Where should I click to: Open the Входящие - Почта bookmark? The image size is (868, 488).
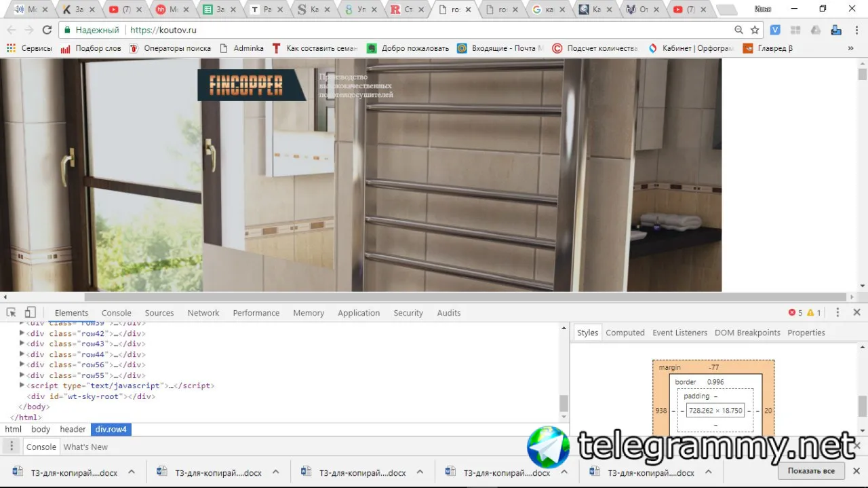[500, 48]
